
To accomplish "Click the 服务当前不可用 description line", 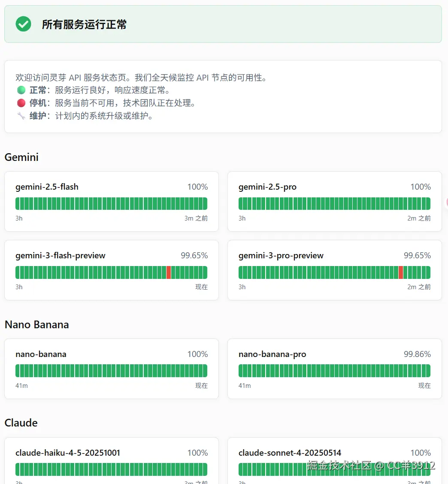I will pos(125,103).
